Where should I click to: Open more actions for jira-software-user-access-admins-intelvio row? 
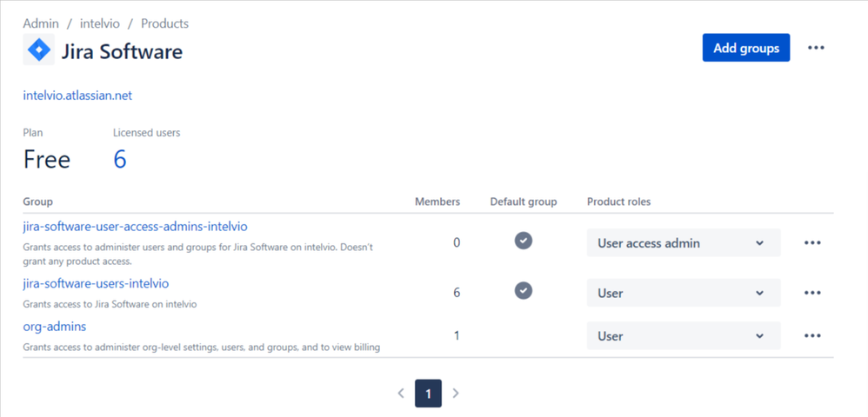812,242
